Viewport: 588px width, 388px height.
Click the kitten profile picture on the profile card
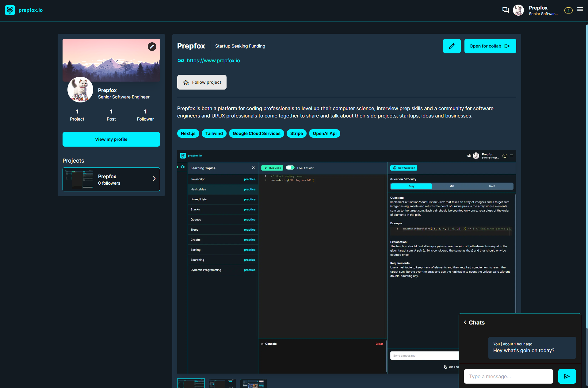click(x=80, y=90)
